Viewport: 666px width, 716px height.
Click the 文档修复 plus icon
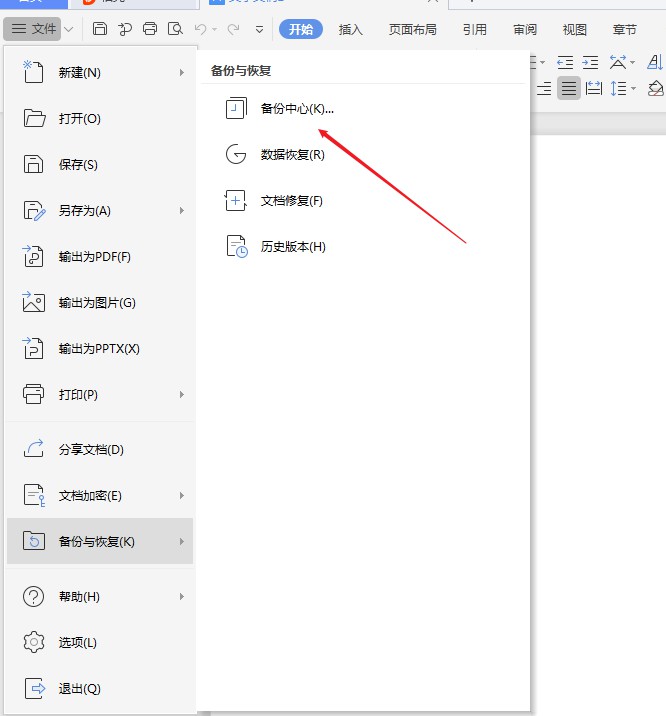[236, 200]
